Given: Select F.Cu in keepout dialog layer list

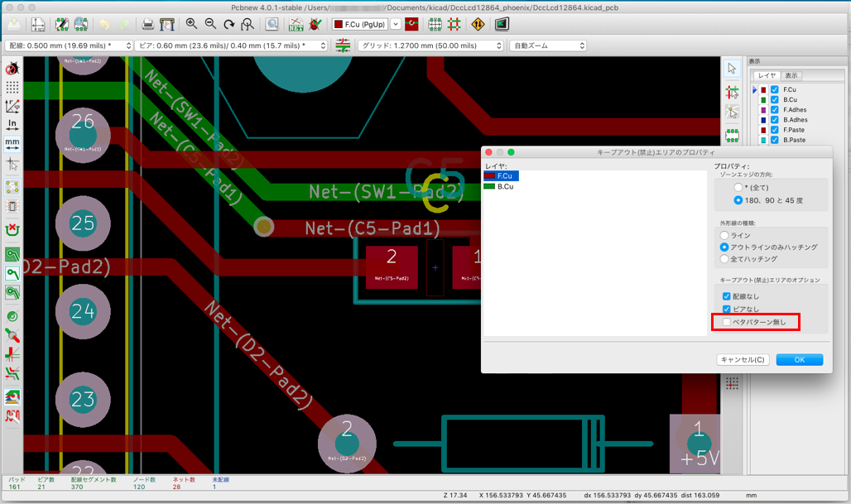Looking at the screenshot, I should (x=501, y=175).
